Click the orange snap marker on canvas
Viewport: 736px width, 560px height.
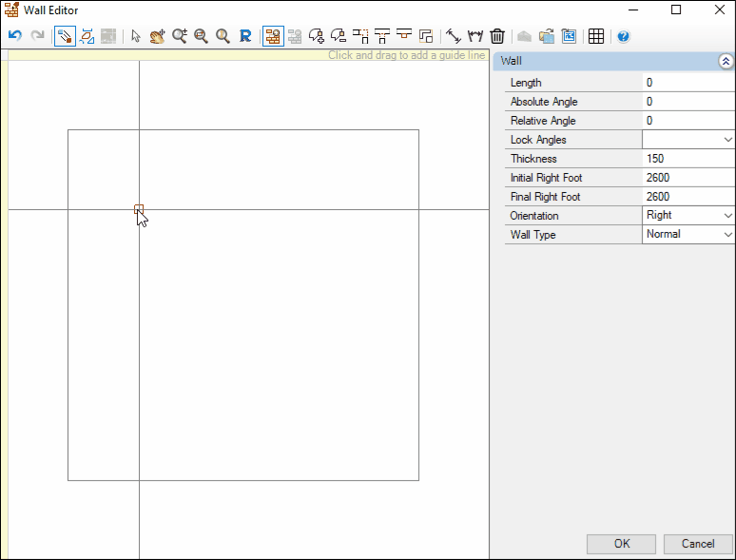coord(139,209)
